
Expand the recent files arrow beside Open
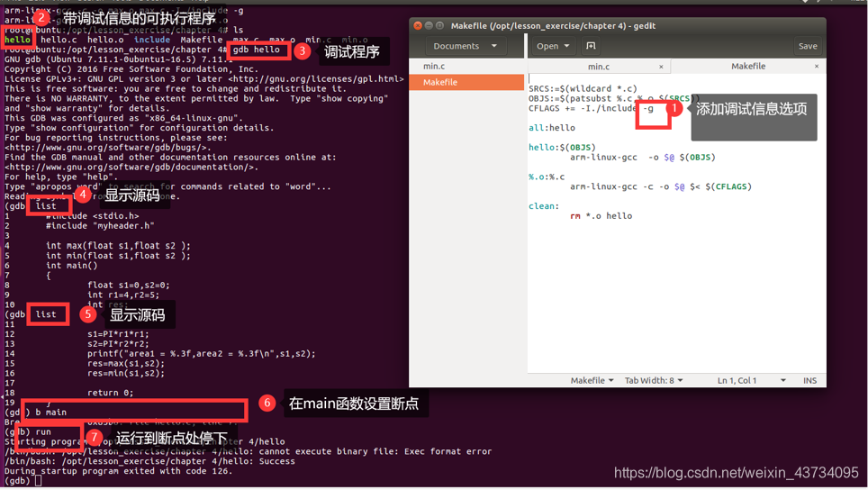pos(567,46)
